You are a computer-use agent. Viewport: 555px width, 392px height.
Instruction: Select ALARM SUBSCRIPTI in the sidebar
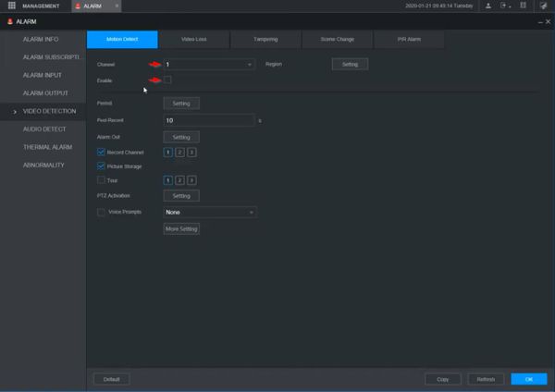tap(43, 57)
